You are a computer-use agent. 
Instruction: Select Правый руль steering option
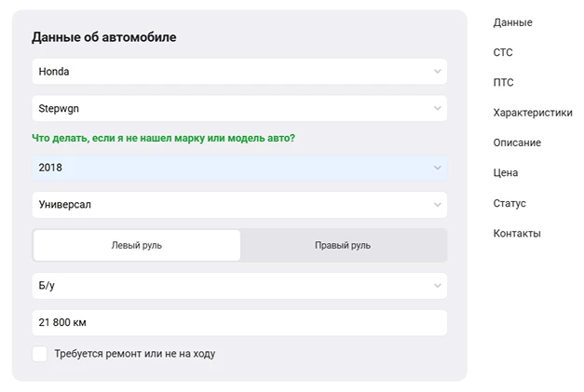coord(343,246)
